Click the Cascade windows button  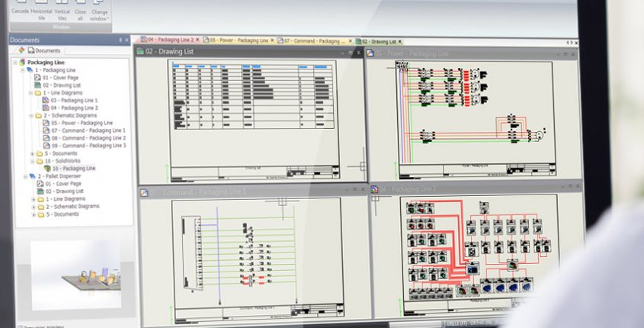20,8
